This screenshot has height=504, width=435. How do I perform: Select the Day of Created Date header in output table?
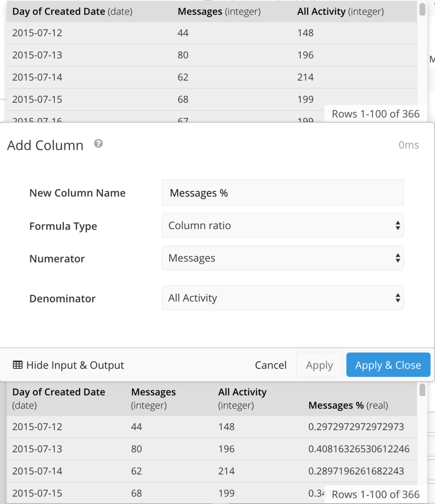coord(59,399)
